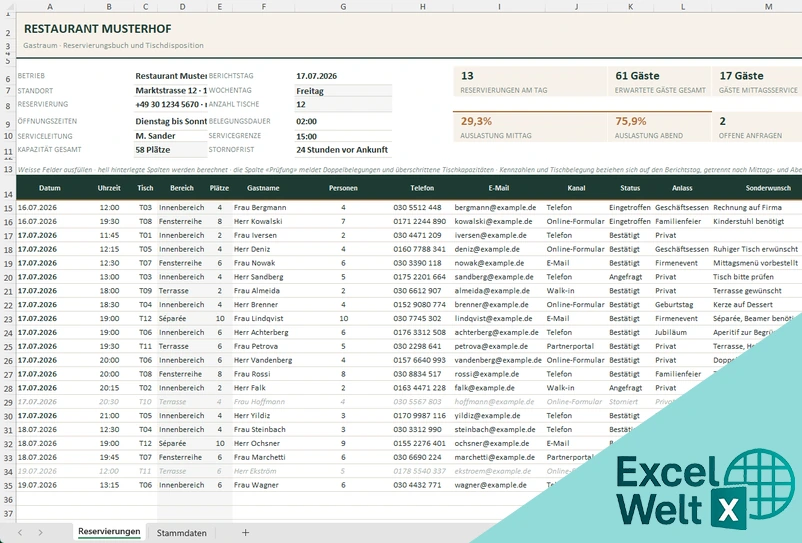Screen dimensions: 802x543
Task: Select the capacity cell 58 Plätze
Action: [170, 150]
